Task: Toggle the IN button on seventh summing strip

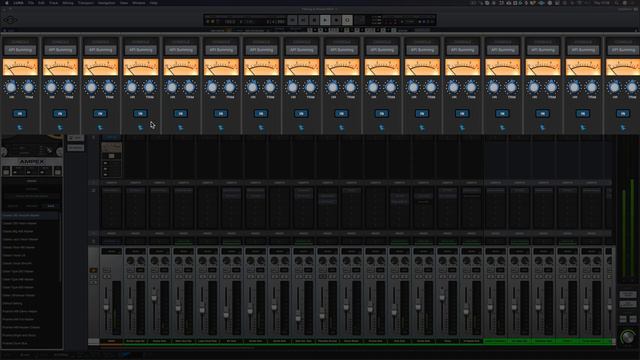Action: [x=261, y=113]
